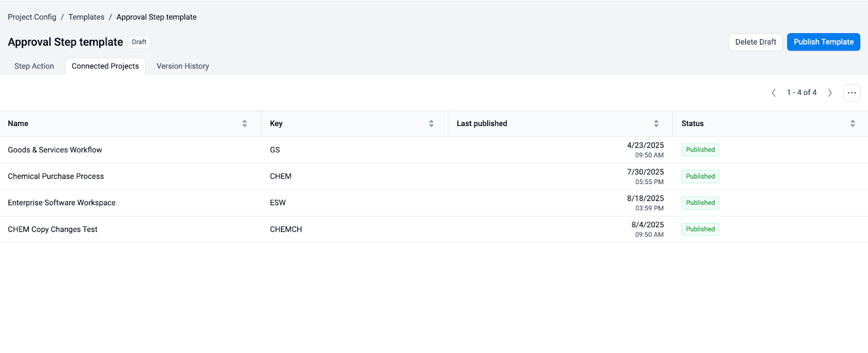
Task: Click the Key column sort icon
Action: tap(431, 124)
